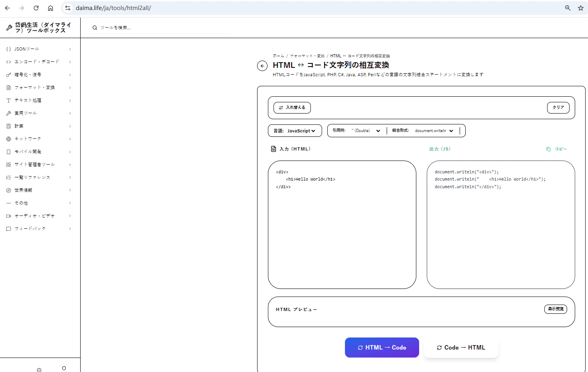Screen dimensions: 588x372
Task: Expand オーディオ・ビデオ with its chevron
Action: [x=70, y=216]
